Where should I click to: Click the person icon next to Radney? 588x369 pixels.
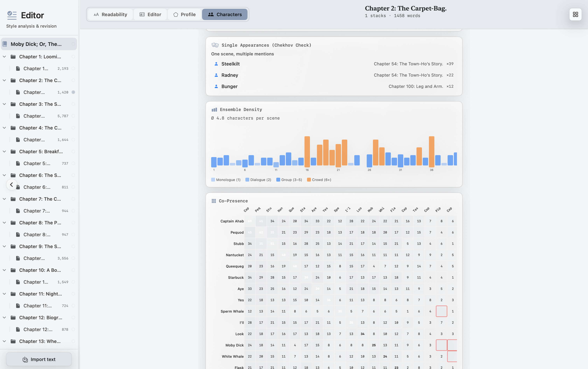[216, 75]
